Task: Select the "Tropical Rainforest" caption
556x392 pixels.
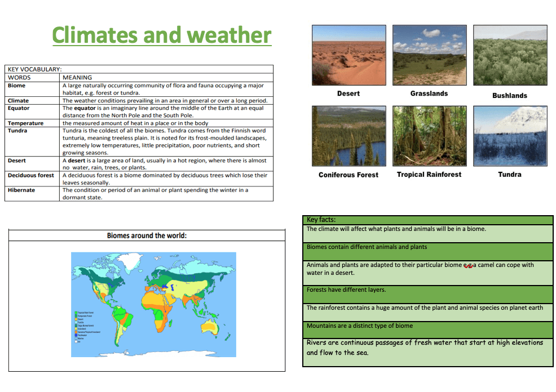Action: pyautogui.click(x=429, y=175)
